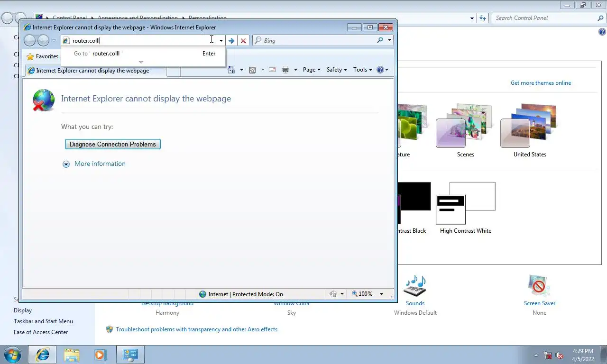Image resolution: width=607 pixels, height=364 pixels.
Task: Click Diagnose Connection Problems button
Action: [113, 144]
